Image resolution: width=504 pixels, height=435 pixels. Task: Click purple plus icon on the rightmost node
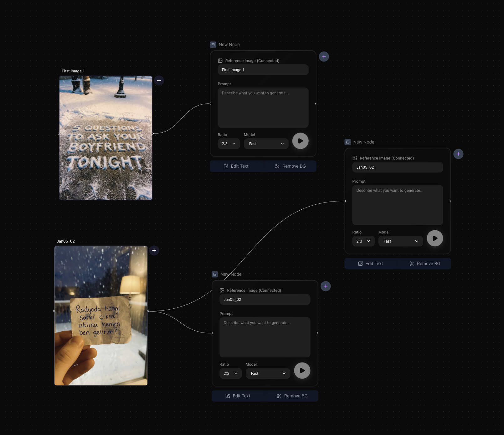tap(458, 154)
